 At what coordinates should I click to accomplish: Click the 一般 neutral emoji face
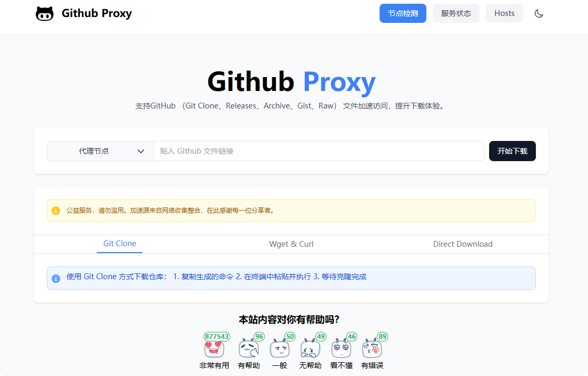pos(280,349)
